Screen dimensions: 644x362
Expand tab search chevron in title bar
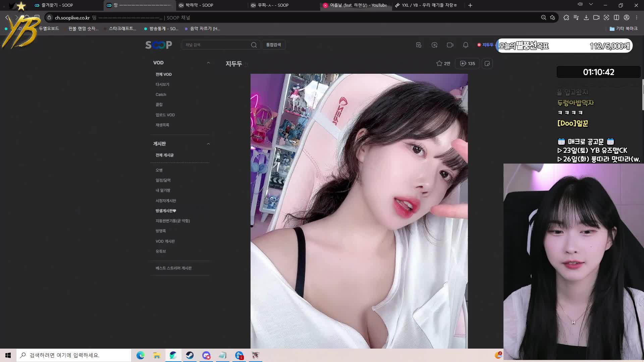pyautogui.click(x=591, y=5)
